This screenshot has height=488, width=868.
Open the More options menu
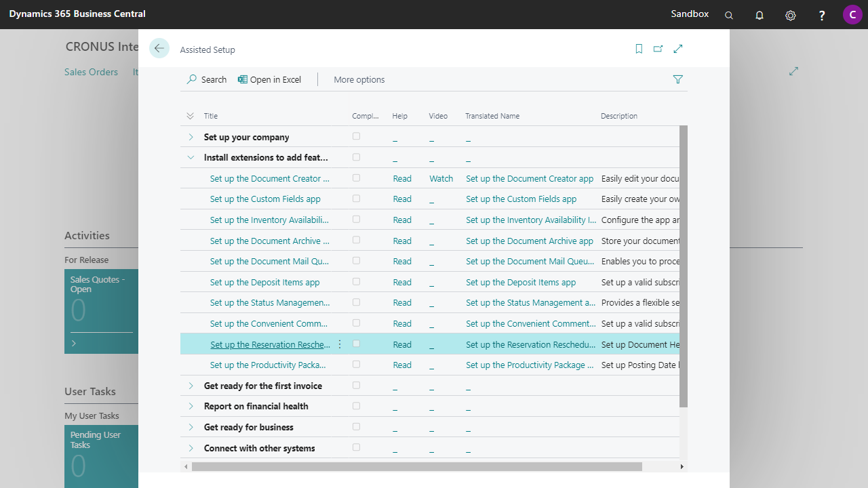click(x=359, y=79)
